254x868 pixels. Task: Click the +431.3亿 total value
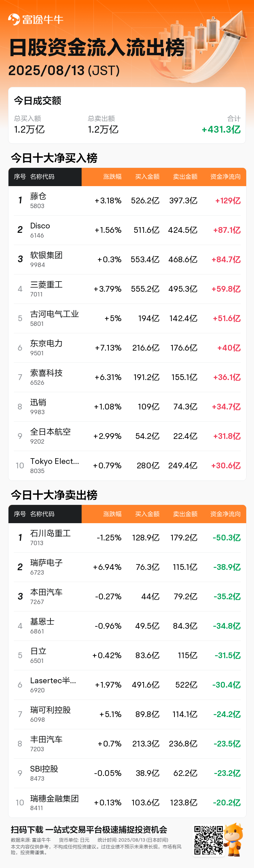(x=221, y=130)
